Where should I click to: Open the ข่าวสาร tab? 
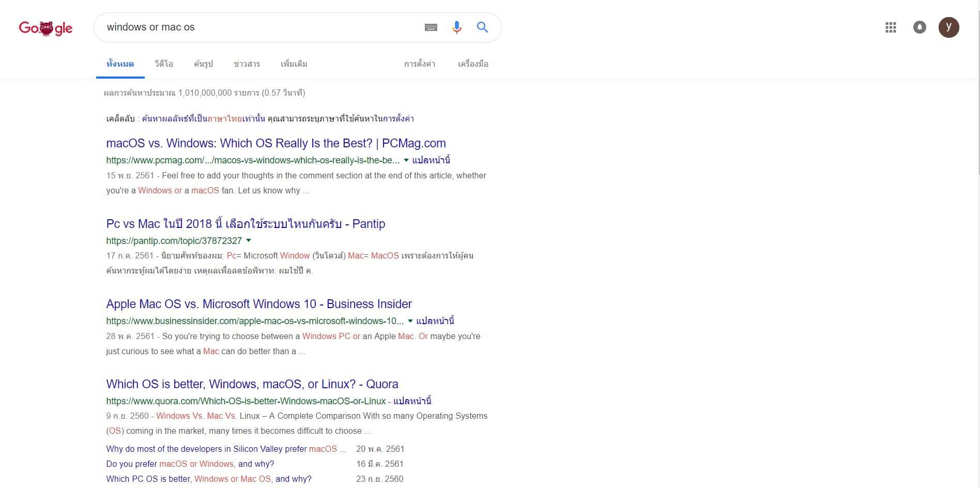[247, 64]
